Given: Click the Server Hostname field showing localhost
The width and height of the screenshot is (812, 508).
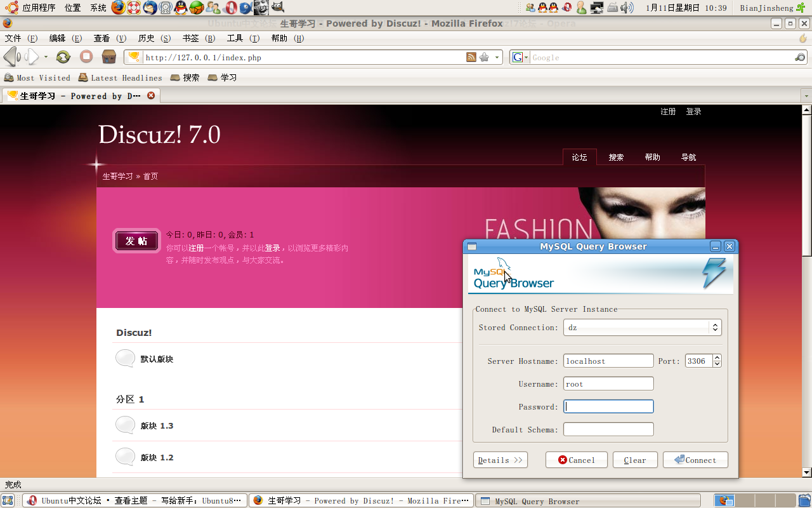Looking at the screenshot, I should click(608, 361).
